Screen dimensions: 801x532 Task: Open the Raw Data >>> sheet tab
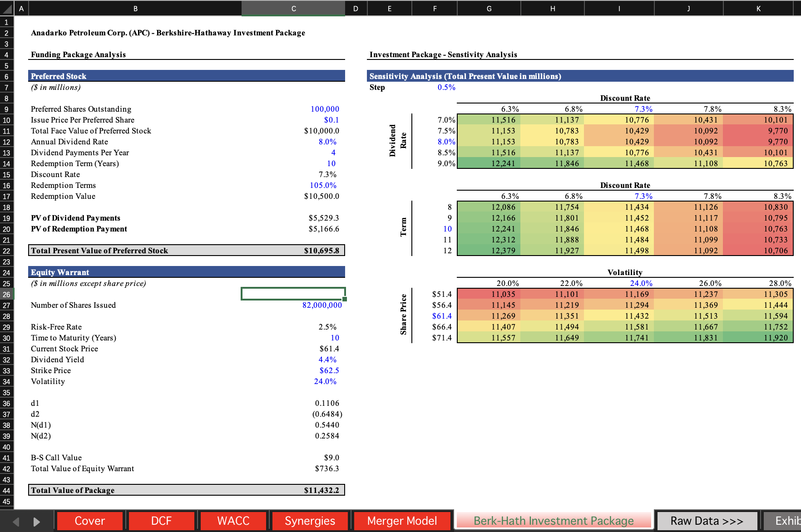coord(707,521)
